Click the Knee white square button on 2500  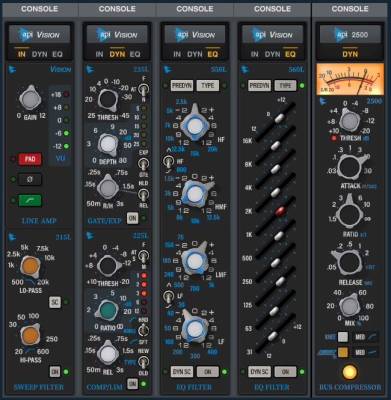coord(343,337)
